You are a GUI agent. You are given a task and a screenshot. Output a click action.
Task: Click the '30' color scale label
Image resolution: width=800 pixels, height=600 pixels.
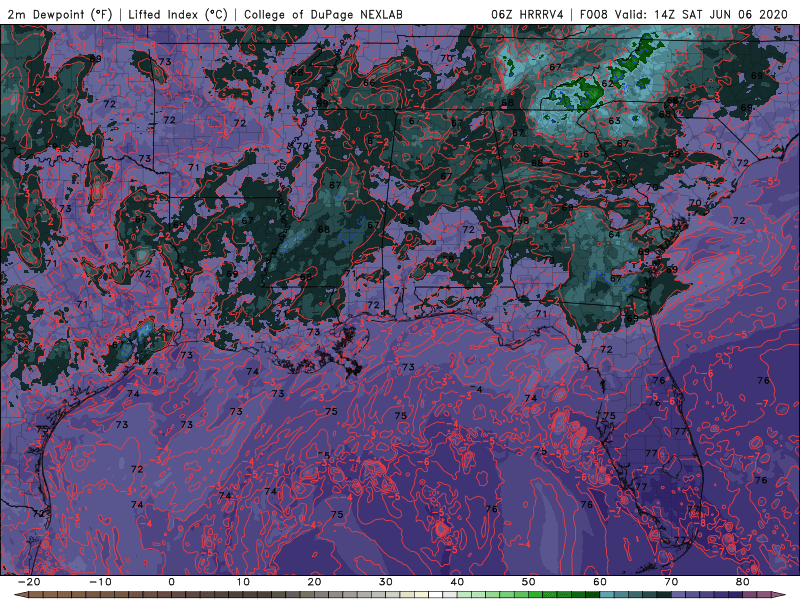pos(386,582)
